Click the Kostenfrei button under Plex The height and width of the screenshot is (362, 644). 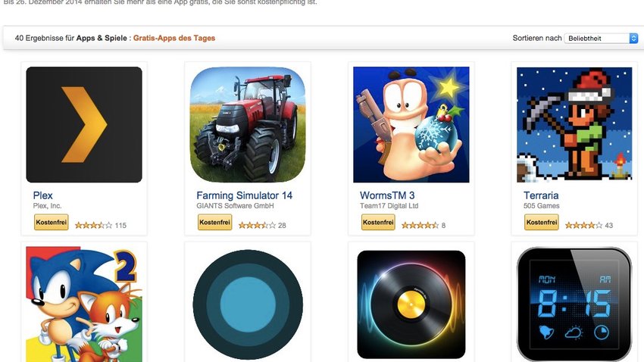pos(51,222)
